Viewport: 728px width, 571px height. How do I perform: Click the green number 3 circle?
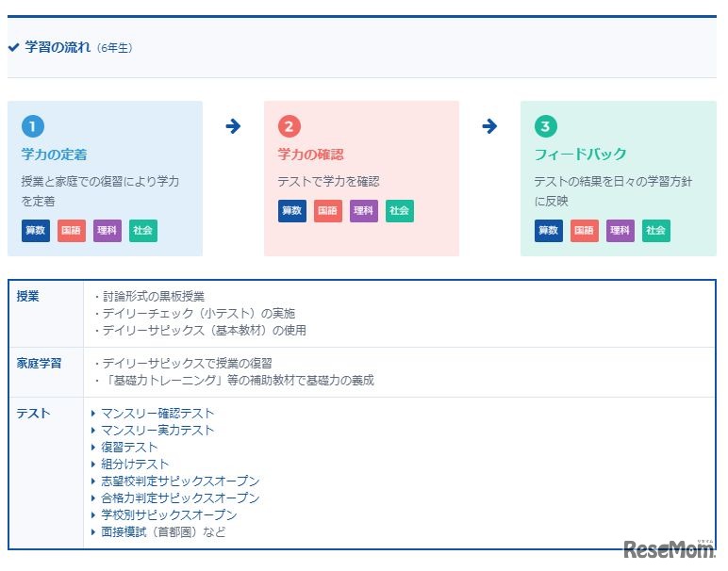pos(546,126)
